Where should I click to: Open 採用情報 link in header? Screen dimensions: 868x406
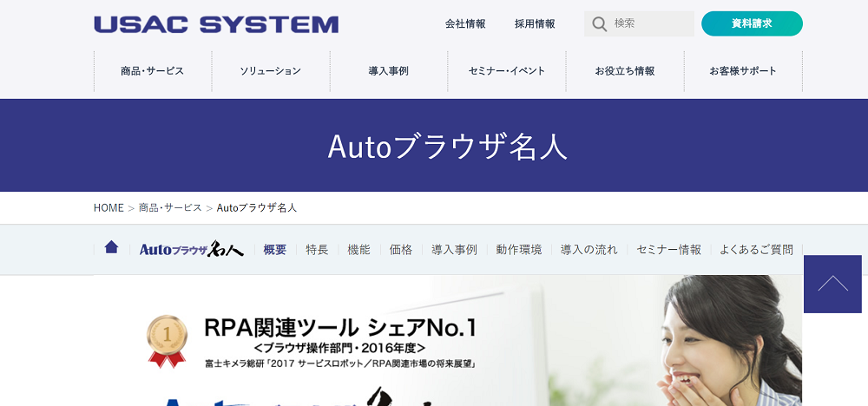(535, 23)
